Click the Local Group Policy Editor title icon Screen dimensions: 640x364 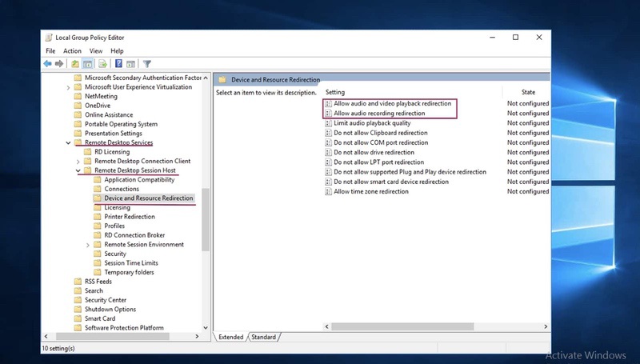pyautogui.click(x=49, y=38)
